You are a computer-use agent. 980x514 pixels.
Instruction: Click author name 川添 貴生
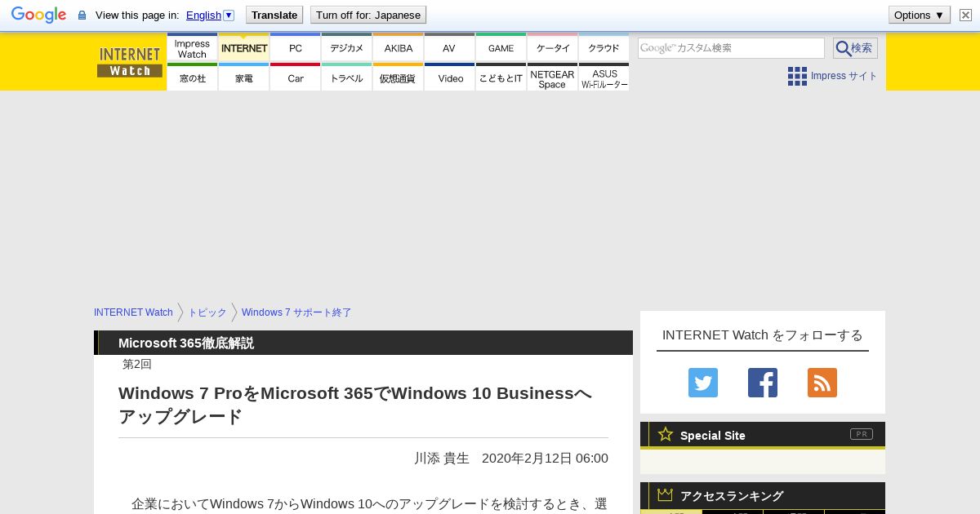(x=442, y=459)
